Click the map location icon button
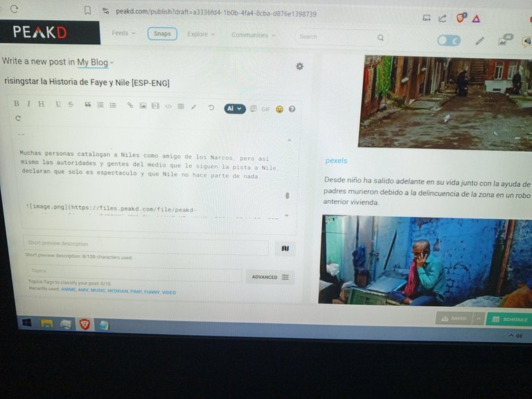 [x=285, y=249]
